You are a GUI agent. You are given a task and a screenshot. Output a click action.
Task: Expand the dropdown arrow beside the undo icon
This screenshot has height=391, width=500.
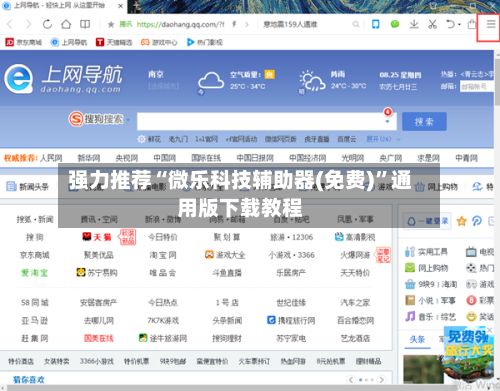(459, 24)
